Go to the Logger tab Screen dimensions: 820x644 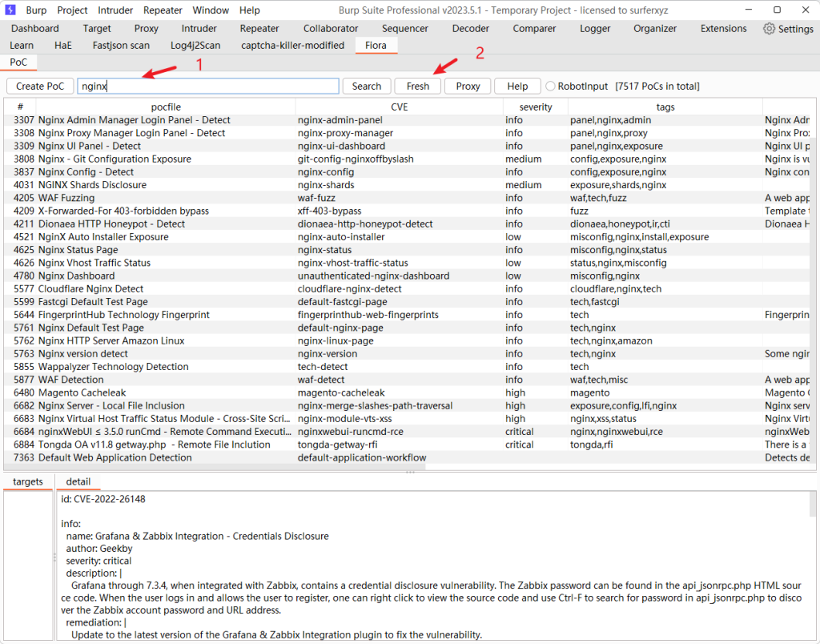click(x=596, y=29)
